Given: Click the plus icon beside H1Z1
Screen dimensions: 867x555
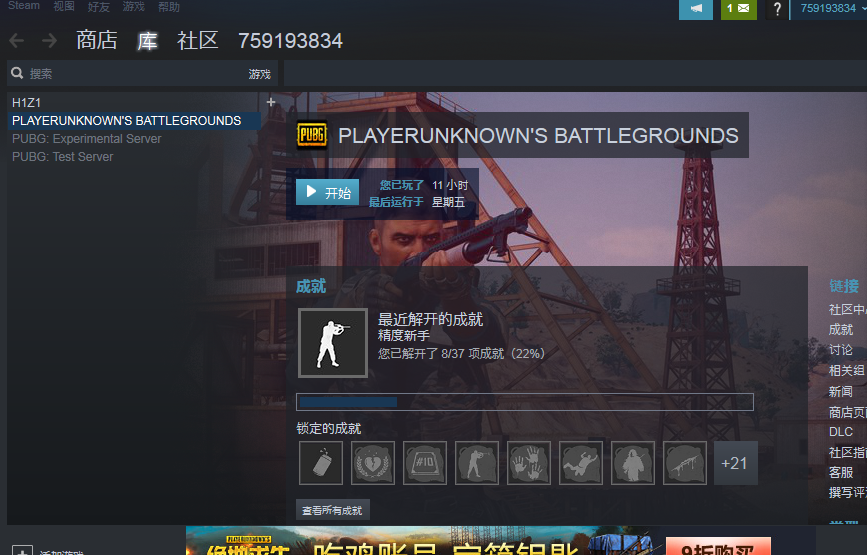Looking at the screenshot, I should pos(271,102).
